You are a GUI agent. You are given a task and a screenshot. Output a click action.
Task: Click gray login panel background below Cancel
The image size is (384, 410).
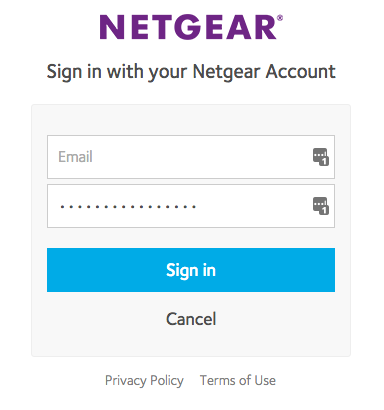click(191, 342)
